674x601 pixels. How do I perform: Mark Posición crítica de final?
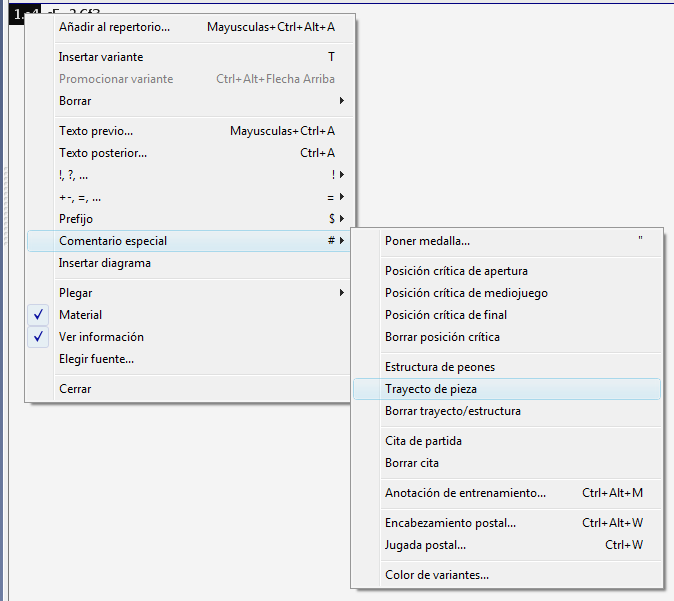[x=507, y=315]
